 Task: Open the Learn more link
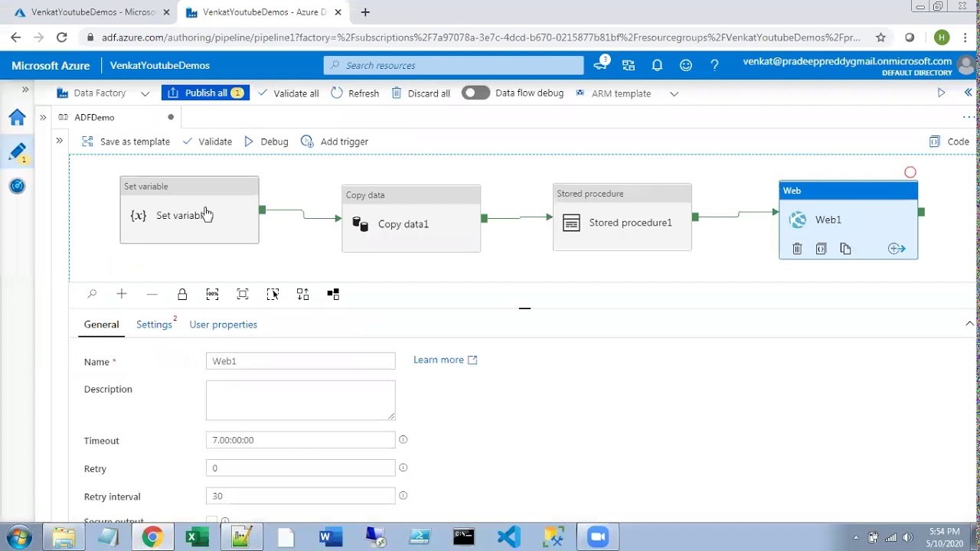point(445,360)
